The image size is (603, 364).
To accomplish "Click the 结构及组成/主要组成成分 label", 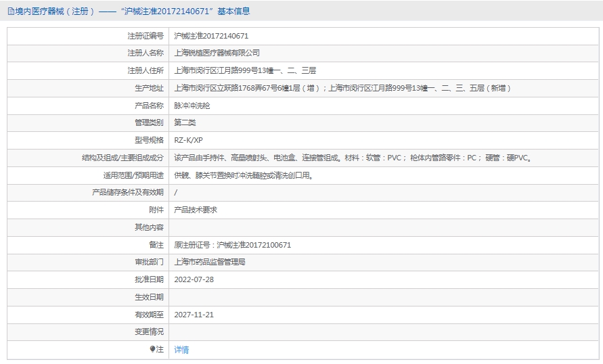I will [122, 158].
